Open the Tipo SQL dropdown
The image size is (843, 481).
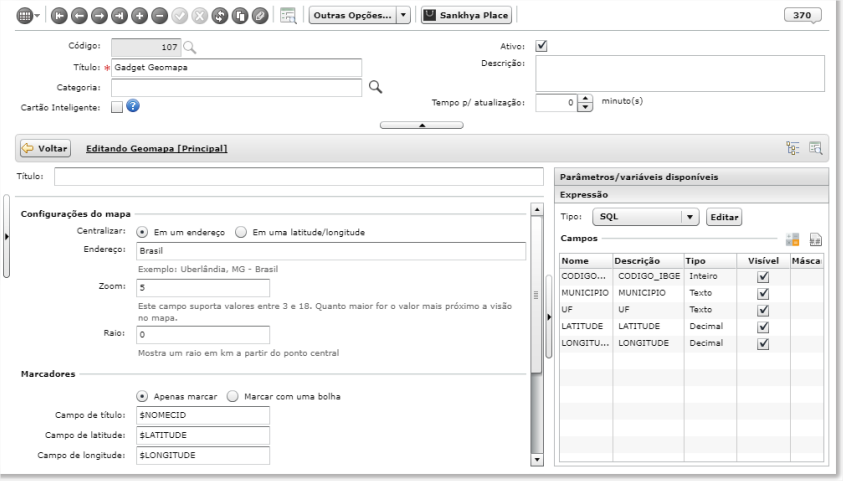click(645, 217)
